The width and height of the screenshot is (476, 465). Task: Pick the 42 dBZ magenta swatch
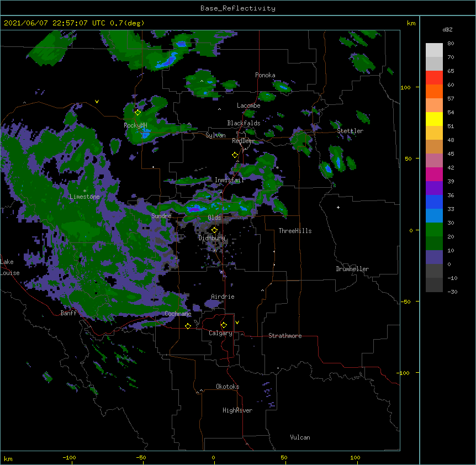pos(434,174)
